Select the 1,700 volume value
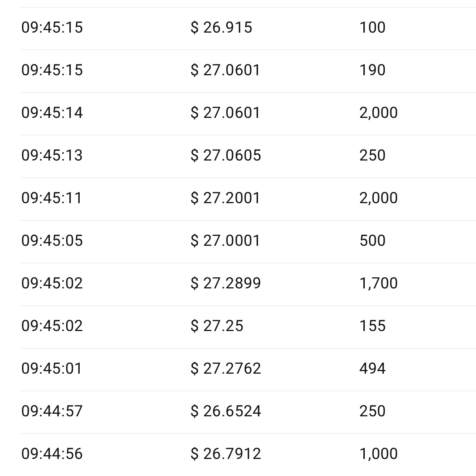Viewport: 476px width, 476px height. (378, 283)
